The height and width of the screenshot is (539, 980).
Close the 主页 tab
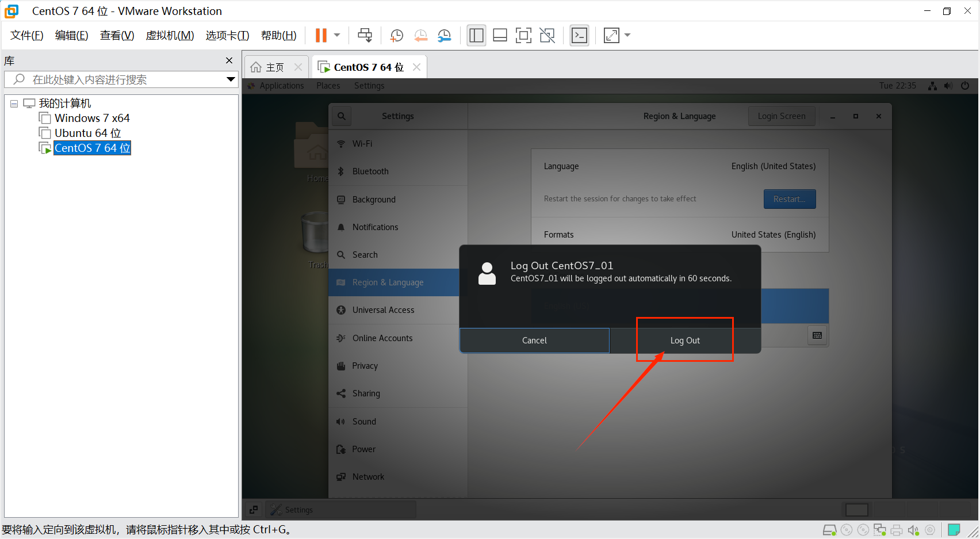(298, 67)
